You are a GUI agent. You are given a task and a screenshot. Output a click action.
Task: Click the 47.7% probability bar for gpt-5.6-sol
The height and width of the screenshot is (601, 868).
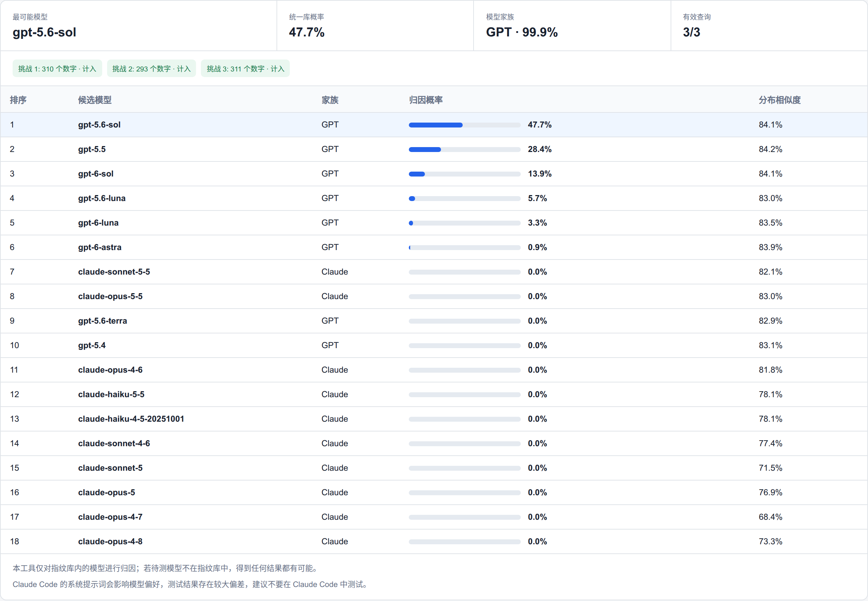tap(465, 125)
